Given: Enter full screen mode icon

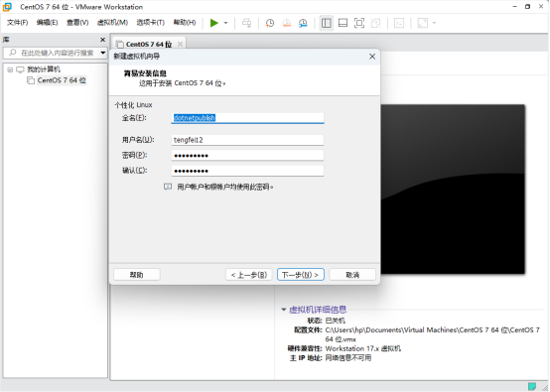Looking at the screenshot, I should pyautogui.click(x=359, y=23).
